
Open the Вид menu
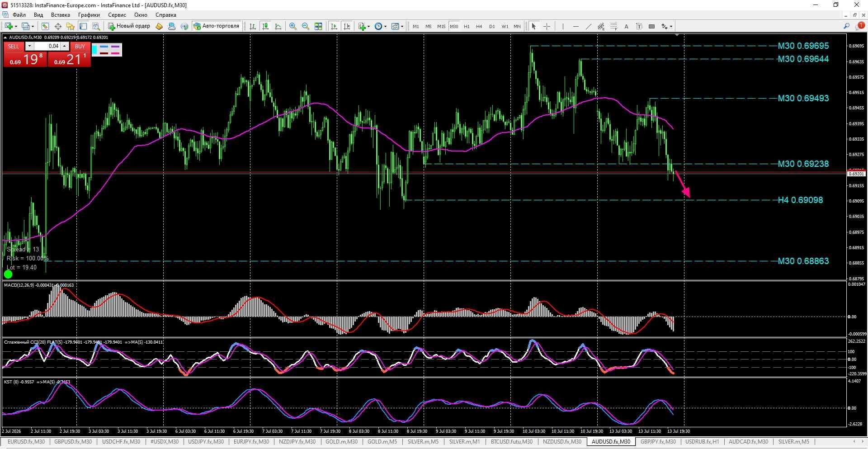[38, 15]
